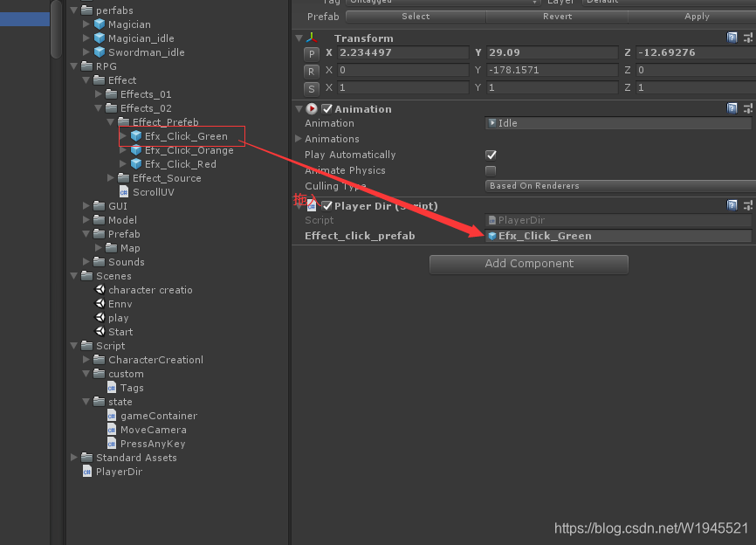Click the Scale Y value field
This screenshot has width=756, height=545.
click(x=553, y=87)
